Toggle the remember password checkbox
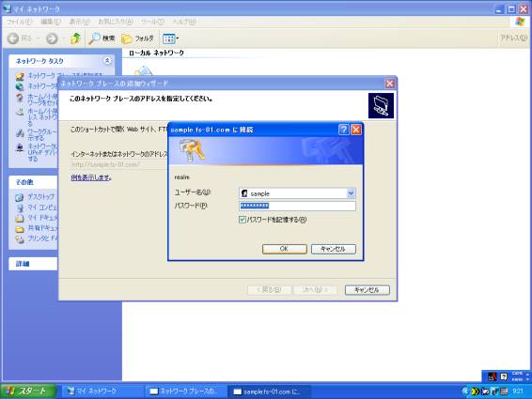Screen dimensions: 532x399 pos(242,220)
